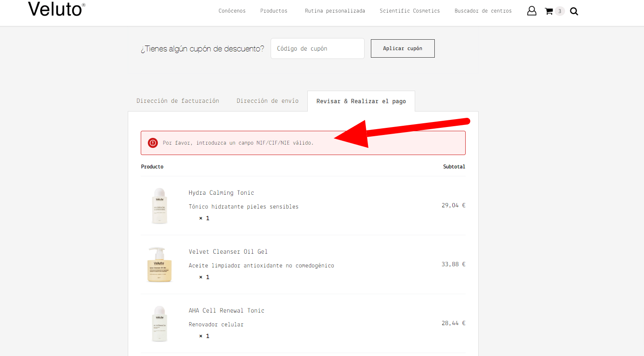Open the user account icon
The height and width of the screenshot is (356, 644).
click(532, 11)
